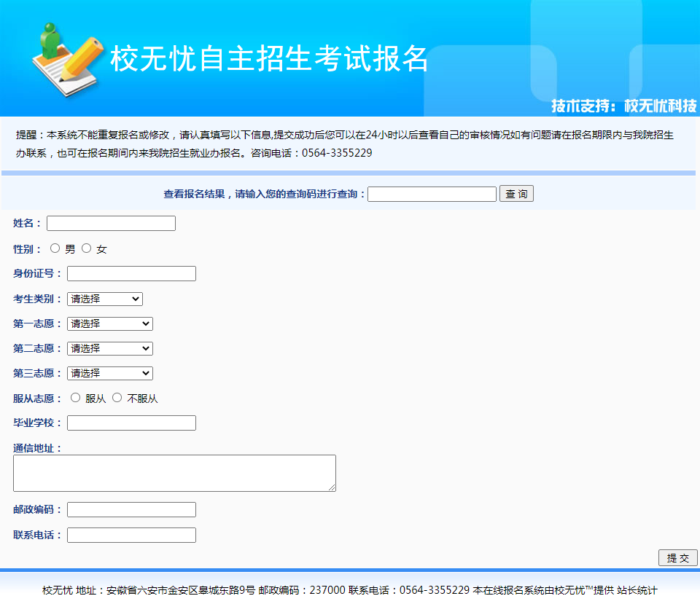The height and width of the screenshot is (612, 700).
Task: Click the 通信地址 field label
Action: click(37, 449)
